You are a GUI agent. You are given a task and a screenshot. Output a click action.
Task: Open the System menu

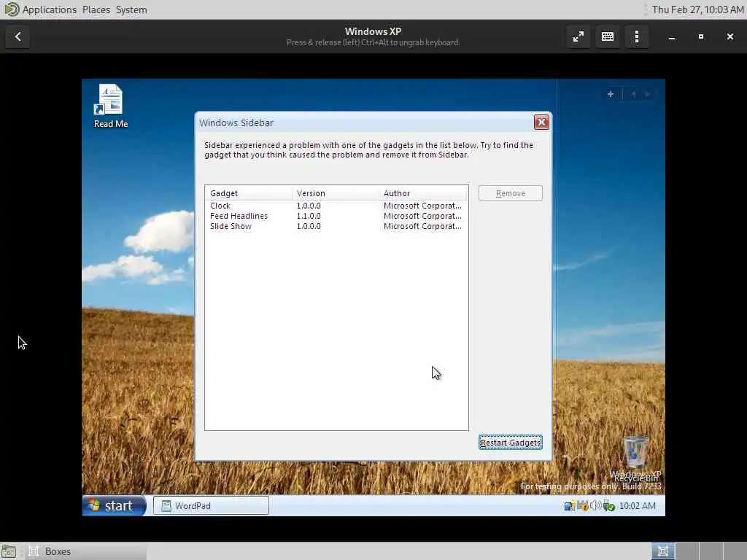[131, 9]
